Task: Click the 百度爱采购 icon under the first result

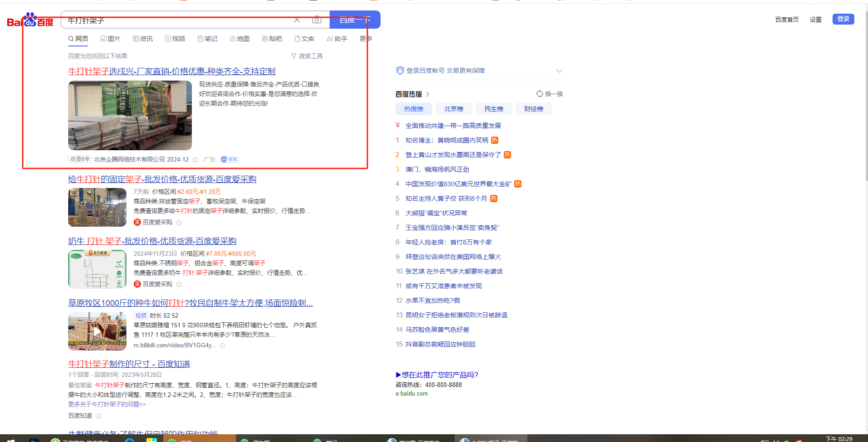Action: [x=137, y=222]
